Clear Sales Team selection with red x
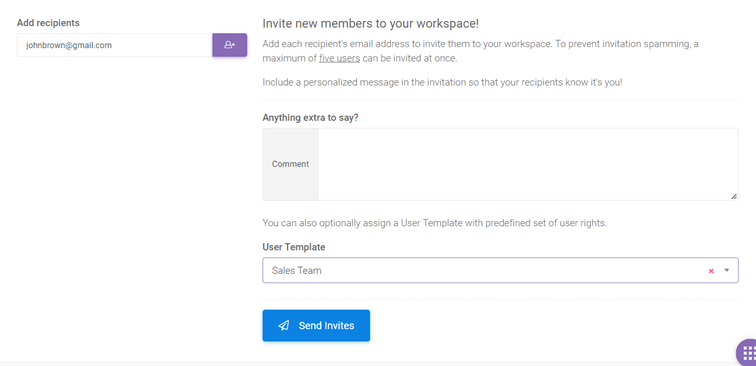This screenshot has height=366, width=756. pyautogui.click(x=711, y=271)
